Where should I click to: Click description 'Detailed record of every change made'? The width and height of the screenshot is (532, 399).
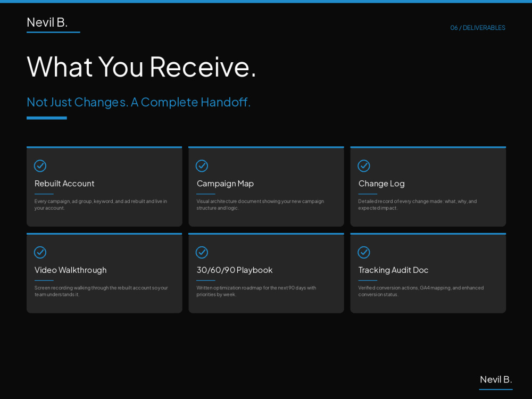coord(417,205)
